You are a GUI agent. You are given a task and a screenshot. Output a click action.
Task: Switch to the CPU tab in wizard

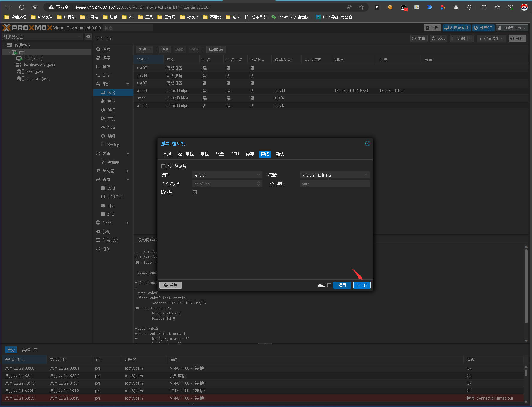click(x=235, y=154)
